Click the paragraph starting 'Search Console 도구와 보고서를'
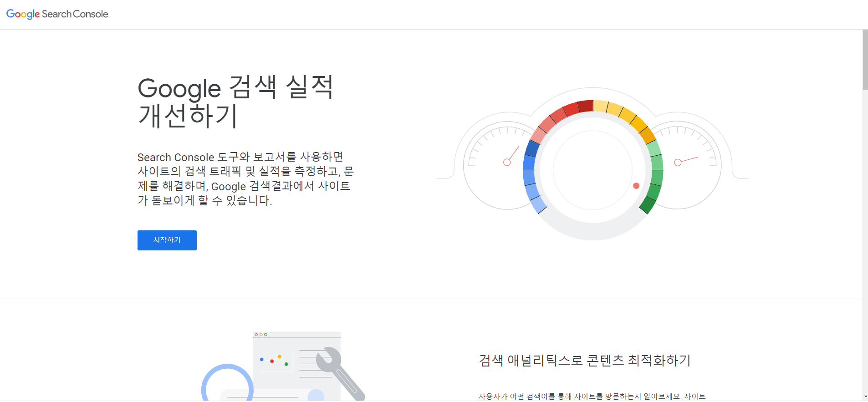The width and height of the screenshot is (868, 402). 246,178
